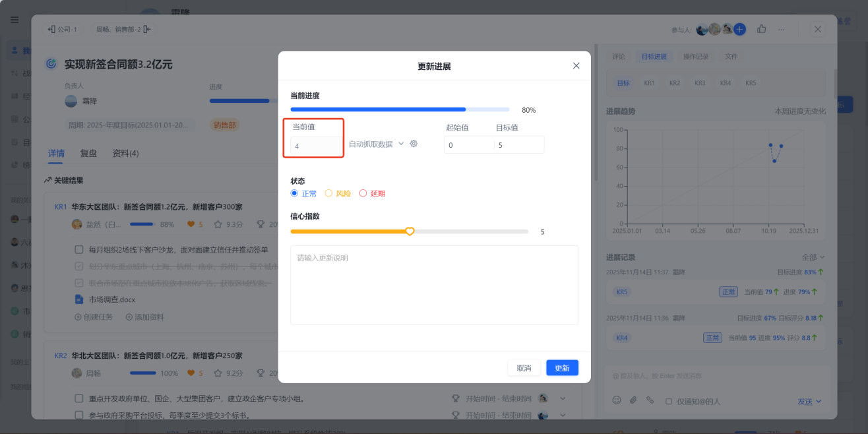Image resolution: width=868 pixels, height=434 pixels.
Task: Switch to the 目标进展 tab
Action: 654,57
